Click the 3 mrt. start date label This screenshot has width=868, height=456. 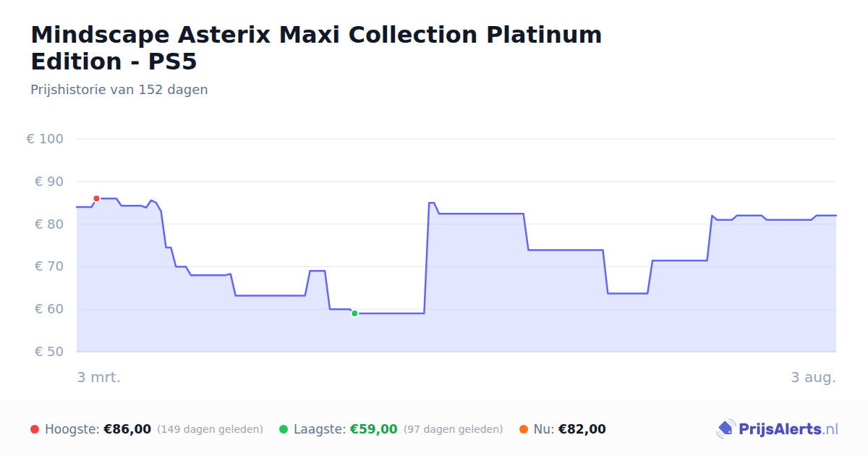click(99, 377)
